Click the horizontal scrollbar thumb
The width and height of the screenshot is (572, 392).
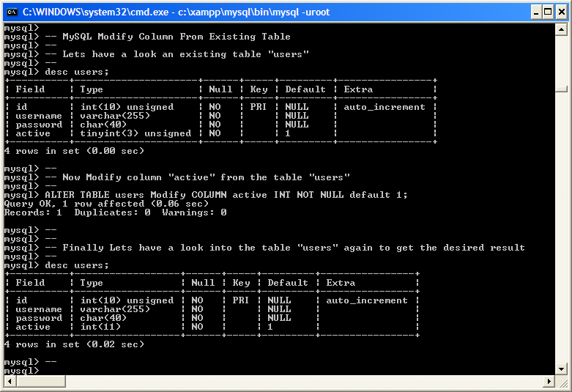[41, 382]
